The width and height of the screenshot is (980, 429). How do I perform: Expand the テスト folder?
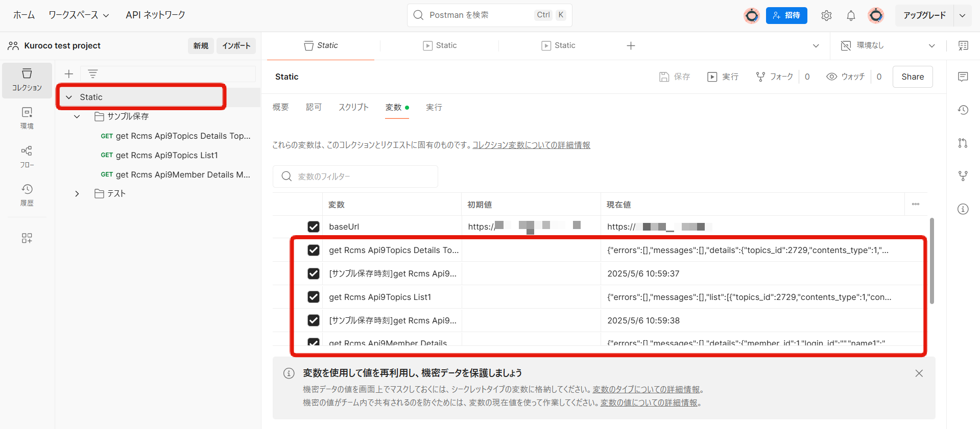pyautogui.click(x=77, y=194)
